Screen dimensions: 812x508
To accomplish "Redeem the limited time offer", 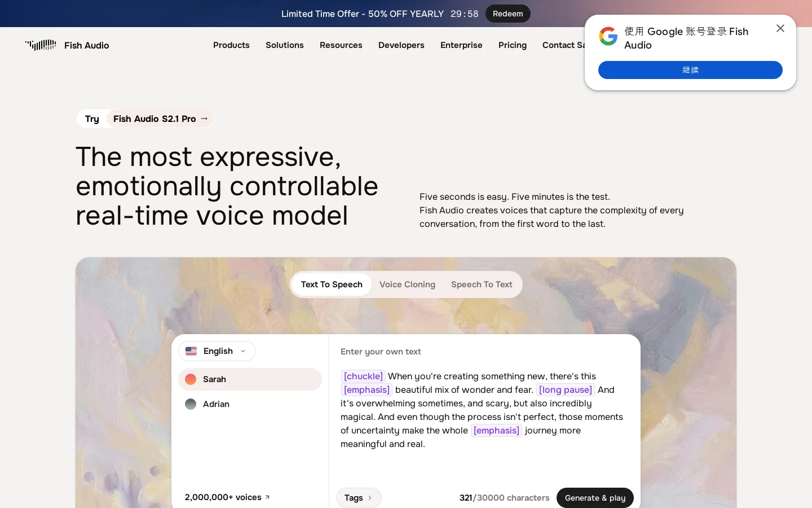I will [x=508, y=14].
